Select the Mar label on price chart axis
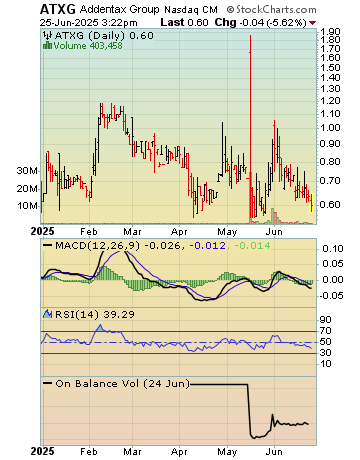 132,231
